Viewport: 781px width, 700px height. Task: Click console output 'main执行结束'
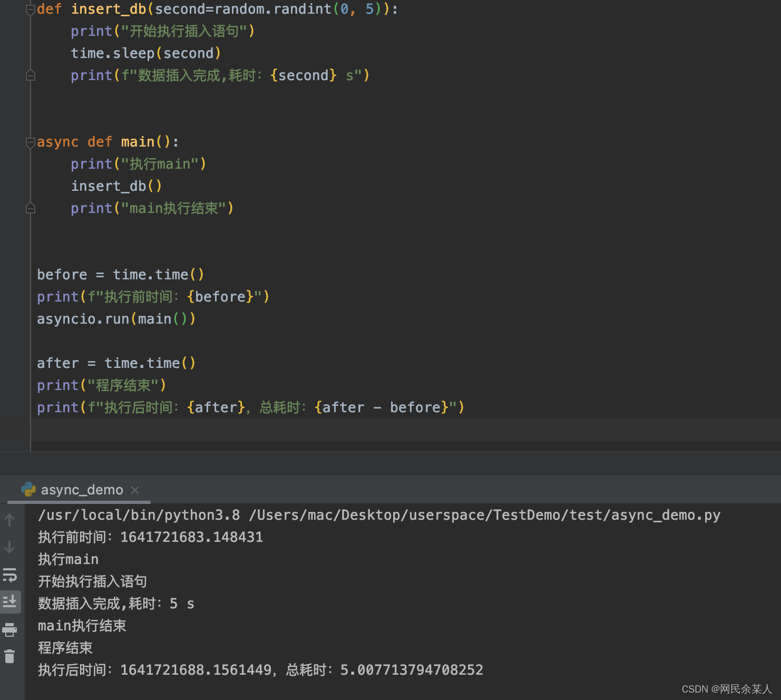82,626
